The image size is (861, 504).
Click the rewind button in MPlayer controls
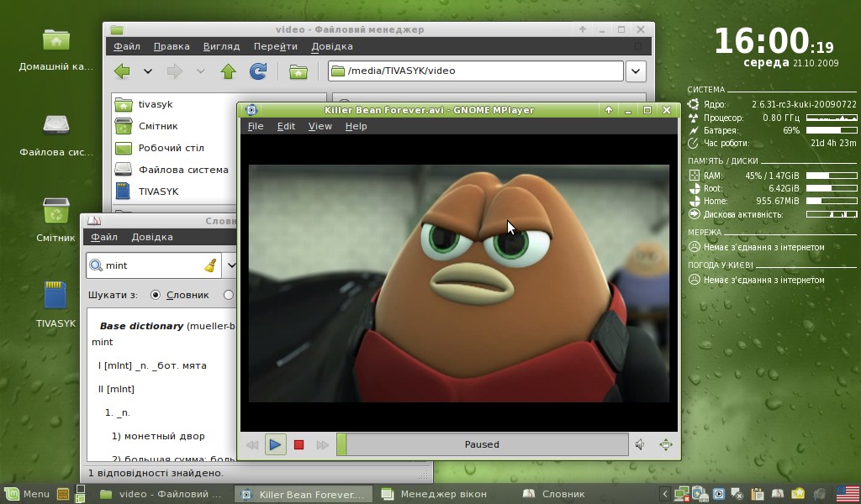point(252,444)
